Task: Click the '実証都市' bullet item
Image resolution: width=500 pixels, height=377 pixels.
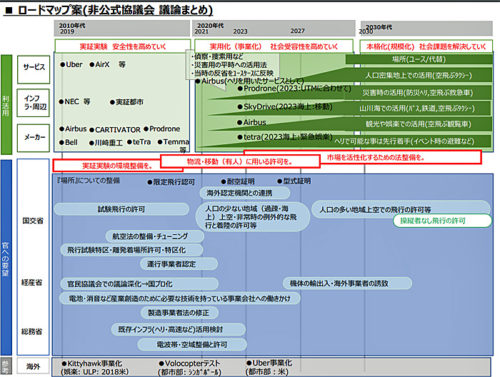Action: tap(127, 102)
